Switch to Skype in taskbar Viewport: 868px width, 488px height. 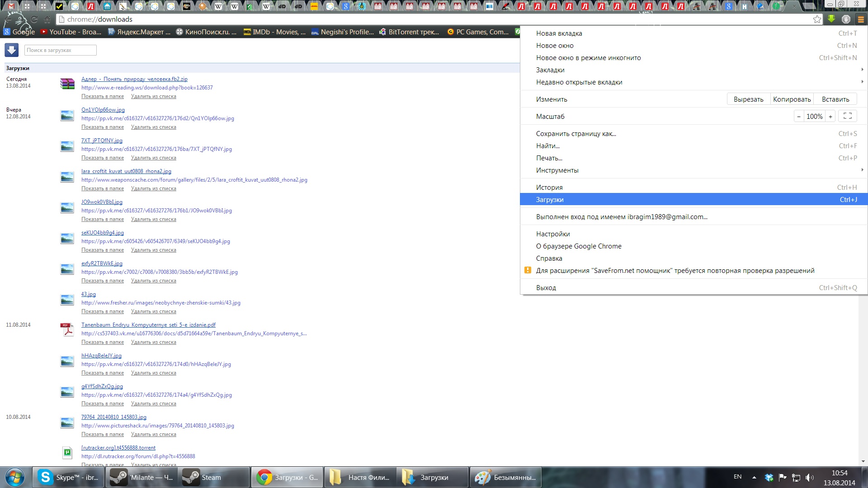[x=68, y=477]
